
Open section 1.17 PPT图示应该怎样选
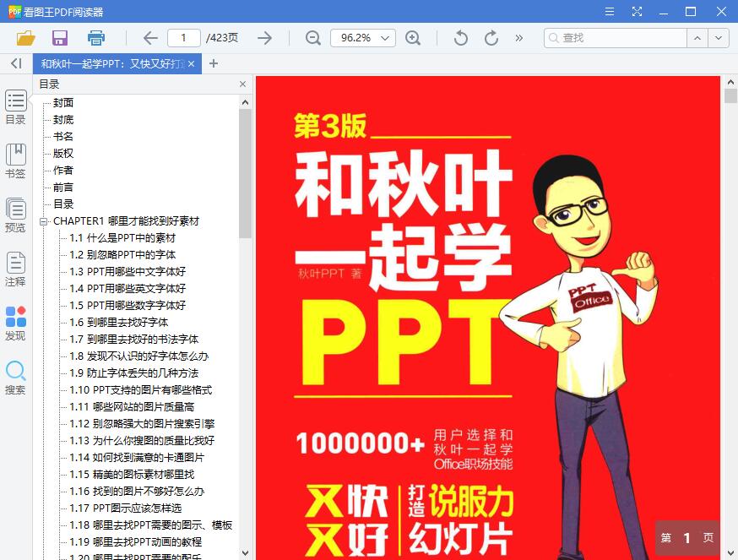(126, 508)
